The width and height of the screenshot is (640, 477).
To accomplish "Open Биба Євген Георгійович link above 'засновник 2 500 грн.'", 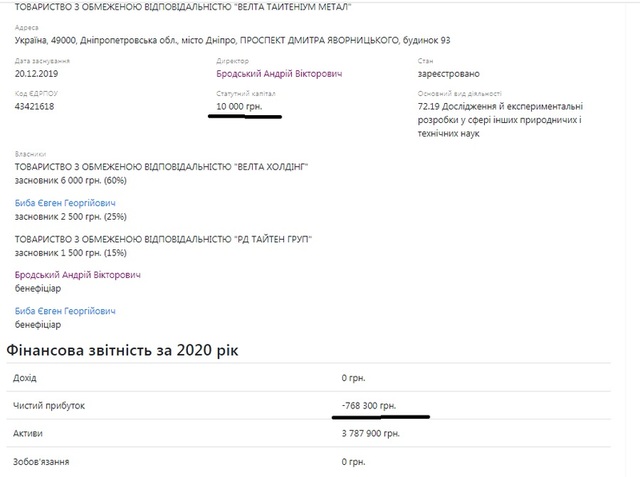I will coord(65,202).
